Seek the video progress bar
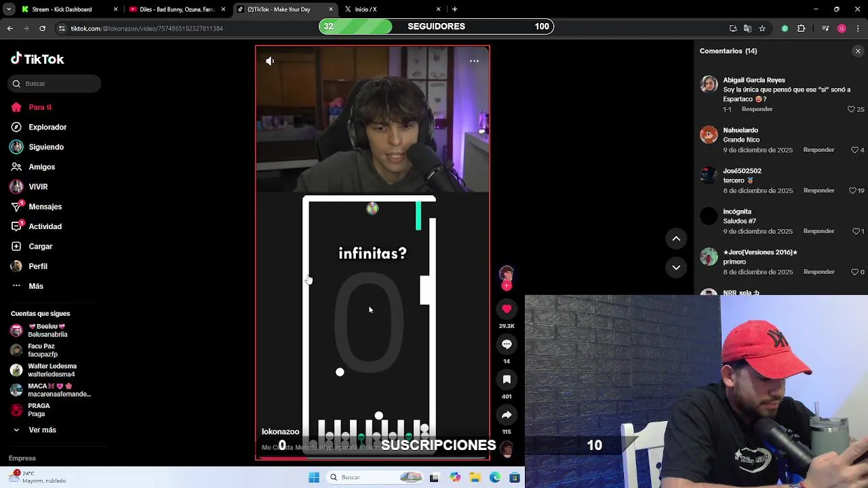Viewport: 868px width, 488px height. click(372, 457)
